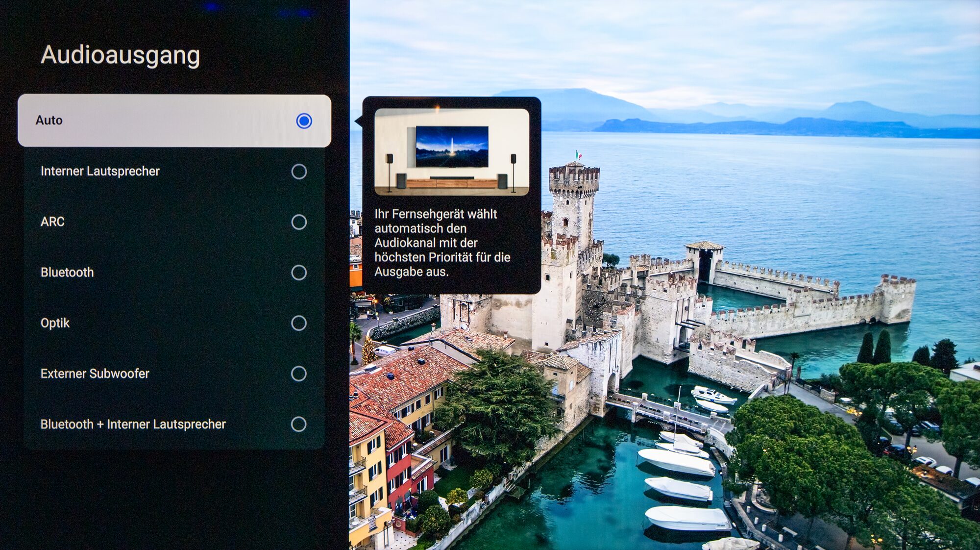Click the Auto menu entry label
980x550 pixels.
[x=49, y=120]
